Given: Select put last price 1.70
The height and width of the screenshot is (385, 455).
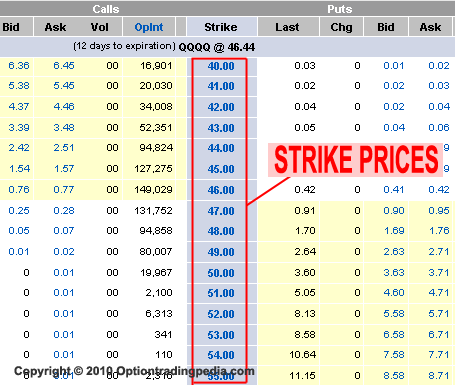Looking at the screenshot, I should click(x=305, y=231).
